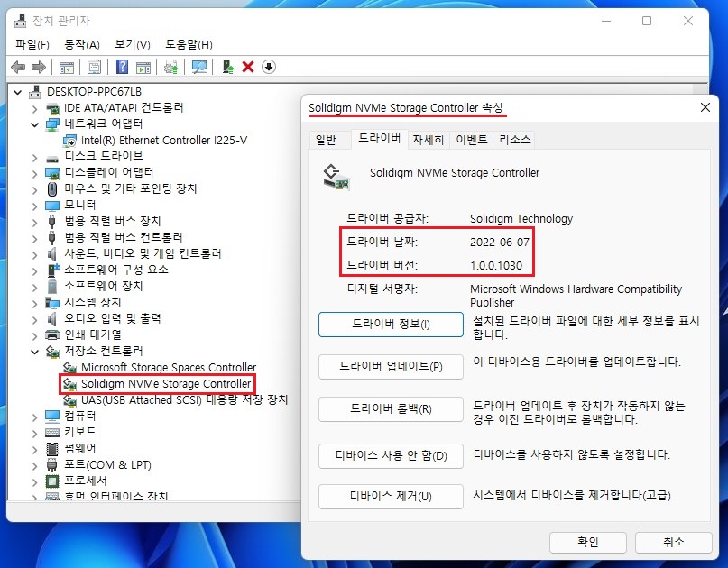Expand IDE ATA/ATAPI 컨트롤러 node
This screenshot has width=728, height=568.
35,108
